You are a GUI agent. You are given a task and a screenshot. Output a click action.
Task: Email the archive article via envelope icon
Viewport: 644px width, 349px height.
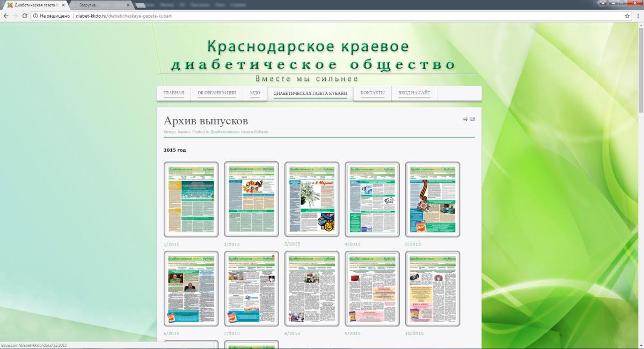473,120
